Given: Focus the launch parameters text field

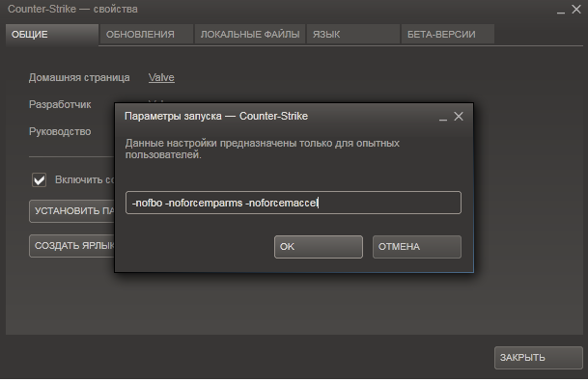Looking at the screenshot, I should (x=294, y=203).
